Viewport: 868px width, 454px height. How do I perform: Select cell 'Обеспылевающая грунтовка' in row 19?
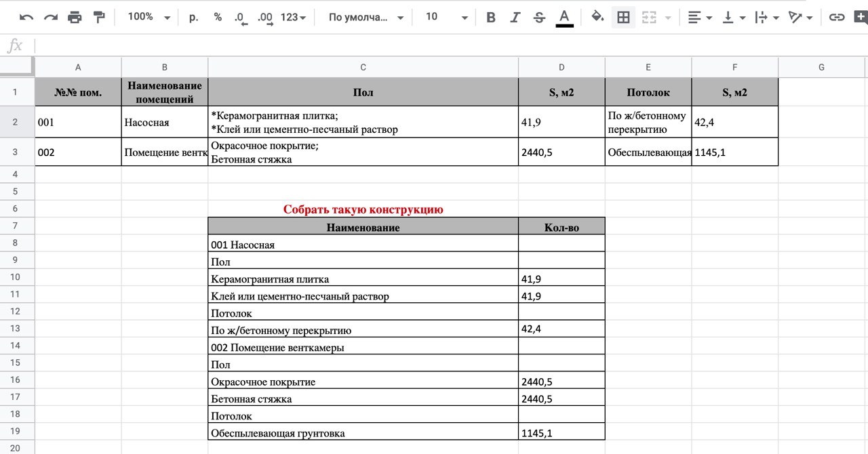point(363,432)
